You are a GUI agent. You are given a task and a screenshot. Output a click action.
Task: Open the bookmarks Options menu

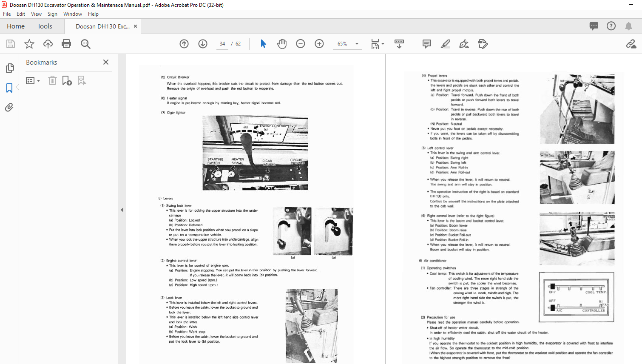[33, 81]
